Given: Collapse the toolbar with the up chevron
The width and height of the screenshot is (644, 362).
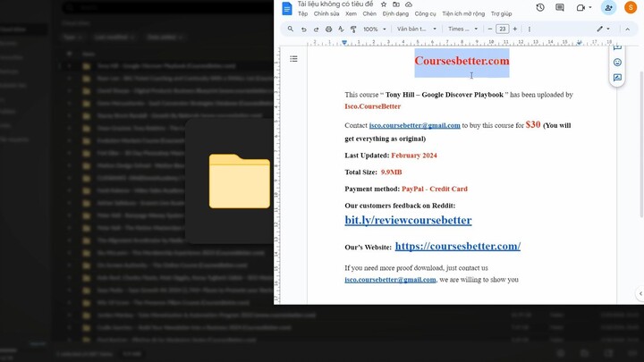Looking at the screenshot, I should coord(628,29).
